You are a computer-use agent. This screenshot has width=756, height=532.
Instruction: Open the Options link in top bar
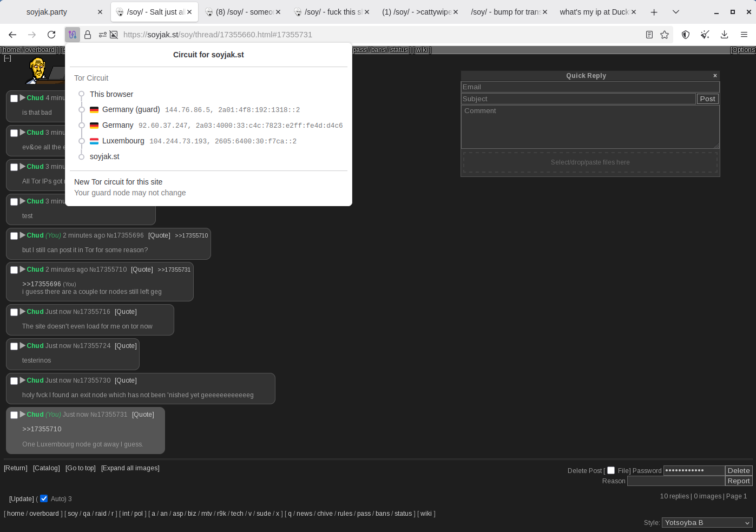[x=743, y=50]
